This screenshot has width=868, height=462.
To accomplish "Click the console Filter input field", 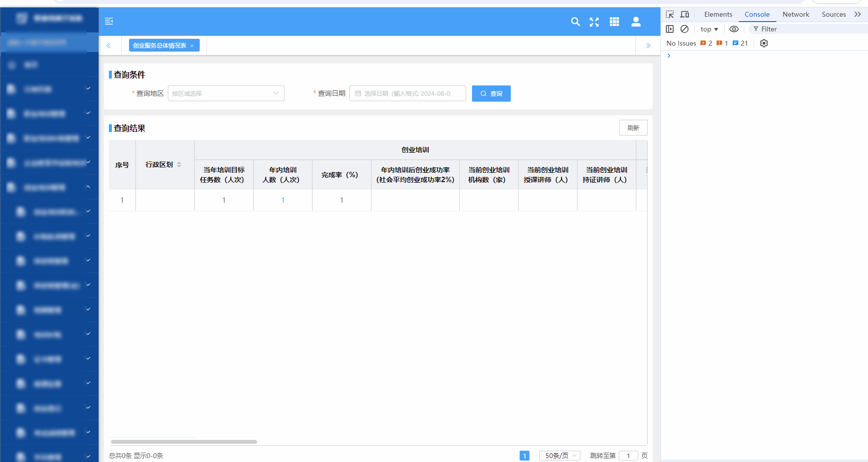I will tap(808, 29).
